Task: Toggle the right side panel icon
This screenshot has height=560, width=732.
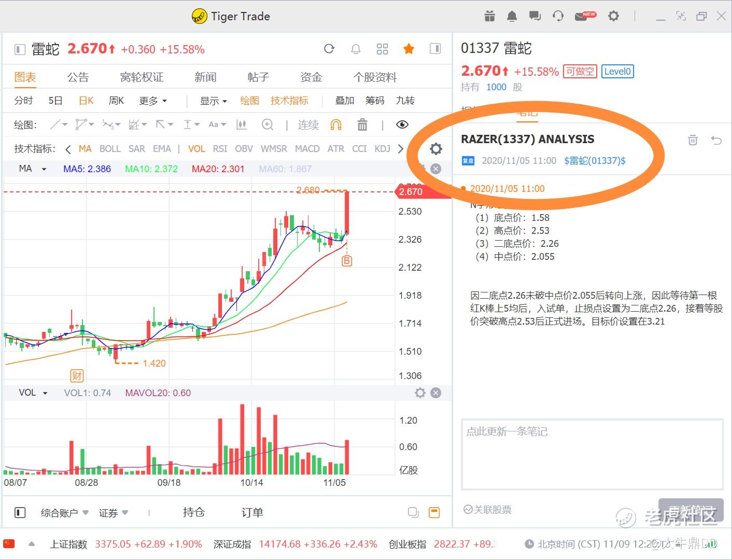Action: pos(435,49)
